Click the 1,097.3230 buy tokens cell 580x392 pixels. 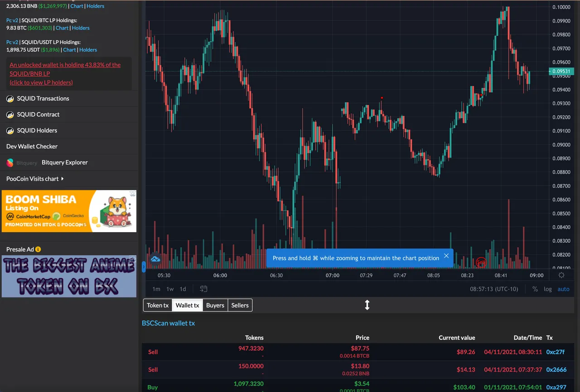coord(249,384)
